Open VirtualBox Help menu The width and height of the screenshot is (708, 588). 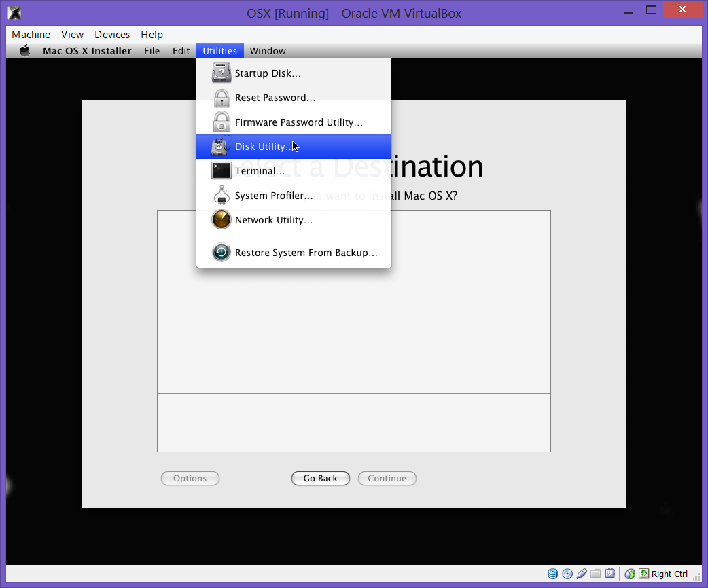pyautogui.click(x=152, y=35)
